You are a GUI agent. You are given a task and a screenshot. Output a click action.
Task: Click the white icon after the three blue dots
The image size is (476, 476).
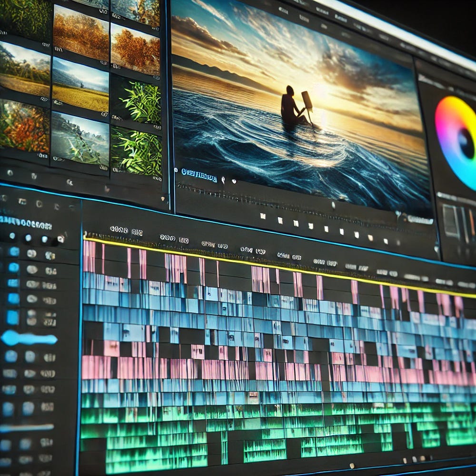(x=60, y=239)
